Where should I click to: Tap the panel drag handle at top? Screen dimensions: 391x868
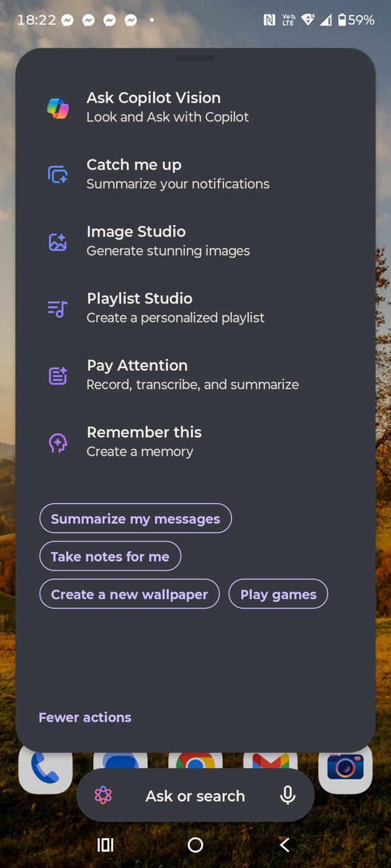pos(195,58)
